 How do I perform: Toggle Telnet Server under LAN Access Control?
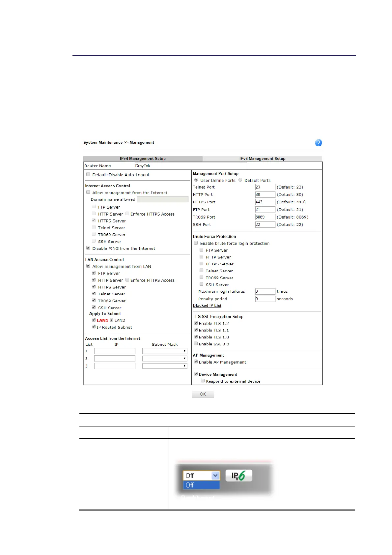click(x=94, y=293)
